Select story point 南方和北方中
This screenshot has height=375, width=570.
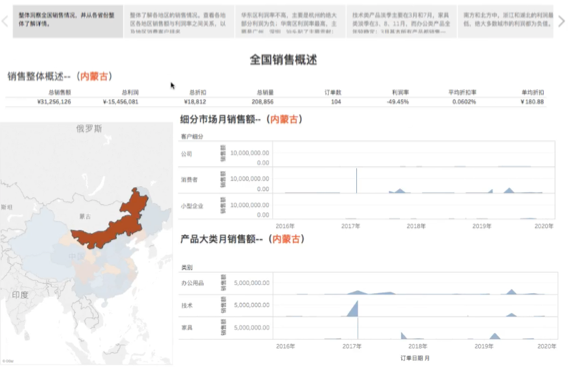pyautogui.click(x=506, y=21)
